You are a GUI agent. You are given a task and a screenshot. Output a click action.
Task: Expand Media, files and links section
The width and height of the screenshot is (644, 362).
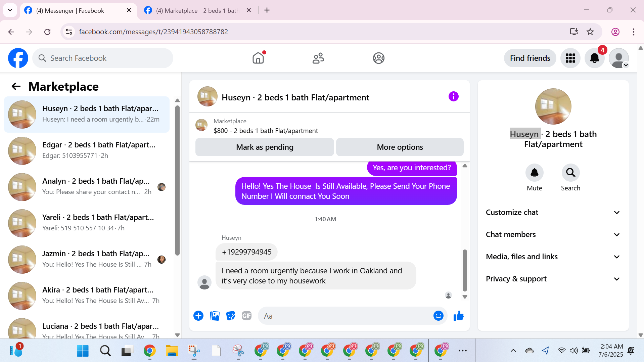[x=553, y=257]
